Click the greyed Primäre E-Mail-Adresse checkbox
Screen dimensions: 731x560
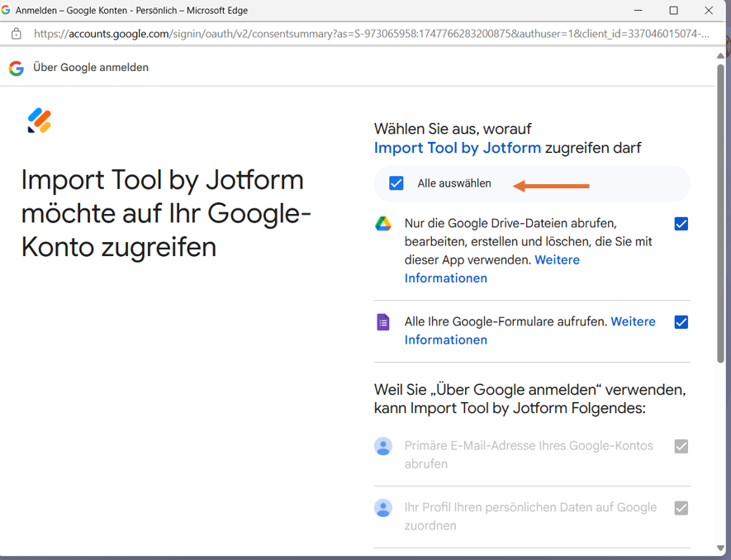681,446
